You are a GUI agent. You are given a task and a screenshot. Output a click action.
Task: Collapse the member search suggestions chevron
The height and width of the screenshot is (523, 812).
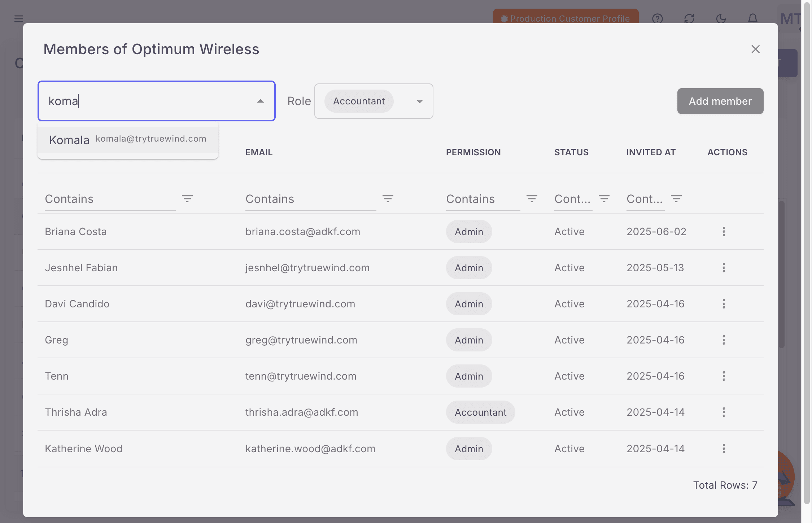point(260,101)
